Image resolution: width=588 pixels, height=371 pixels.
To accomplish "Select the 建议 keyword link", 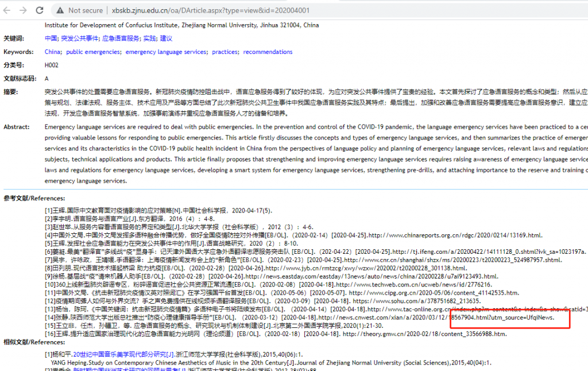I will pos(166,38).
